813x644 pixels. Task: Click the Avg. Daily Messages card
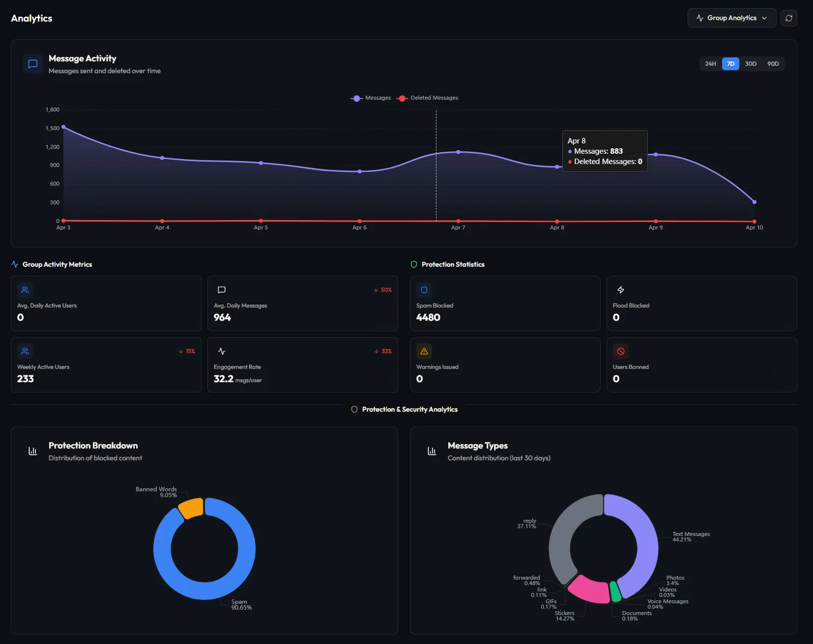tap(302, 303)
